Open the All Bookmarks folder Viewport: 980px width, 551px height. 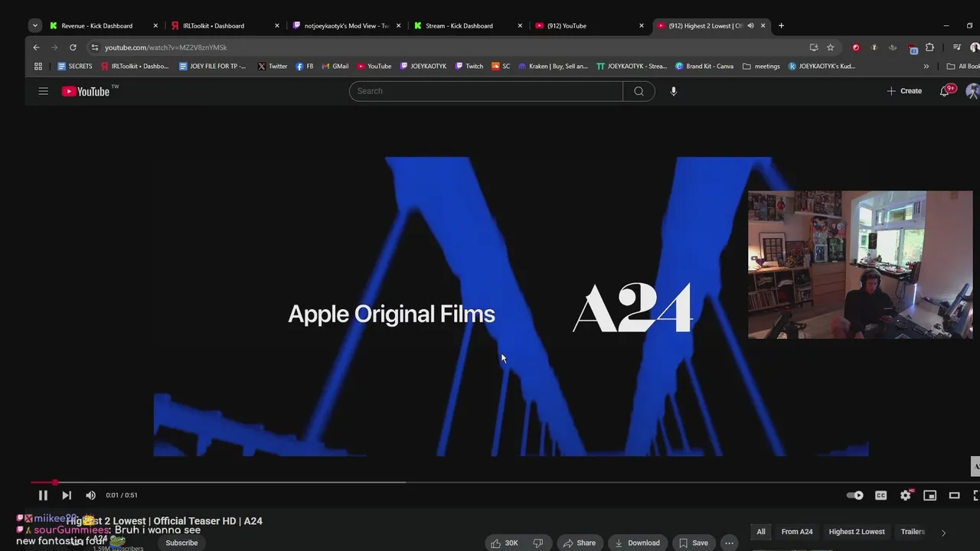point(963,67)
